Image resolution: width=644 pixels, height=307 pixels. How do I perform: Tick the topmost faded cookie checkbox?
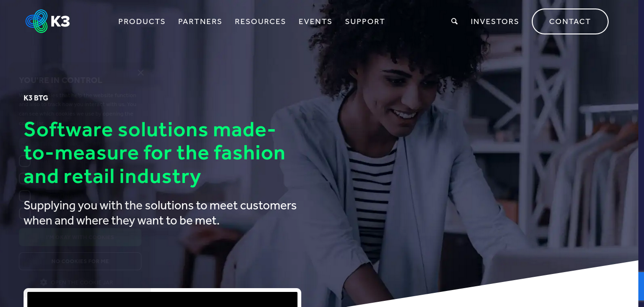pos(25,161)
